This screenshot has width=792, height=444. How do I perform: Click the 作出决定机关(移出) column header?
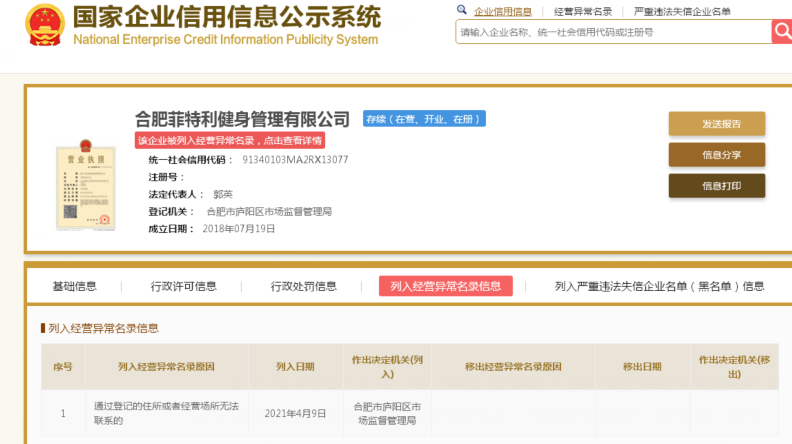pos(734,367)
